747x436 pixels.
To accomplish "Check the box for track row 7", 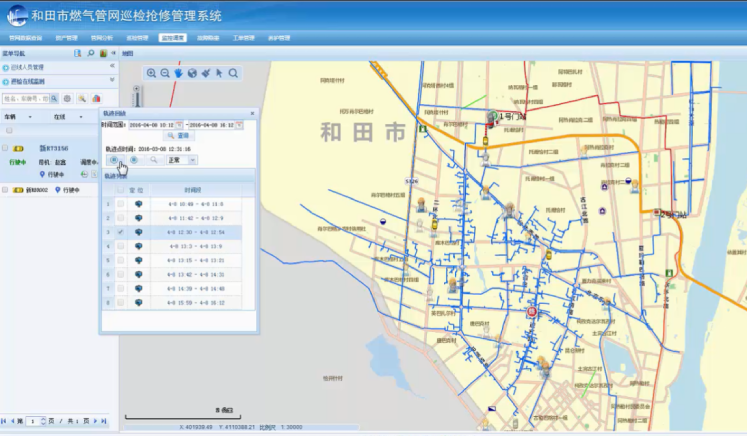I will [121, 289].
